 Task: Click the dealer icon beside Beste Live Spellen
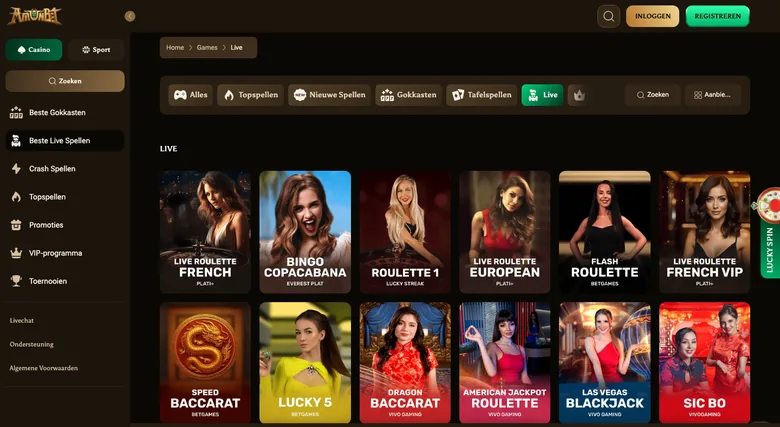coord(16,141)
